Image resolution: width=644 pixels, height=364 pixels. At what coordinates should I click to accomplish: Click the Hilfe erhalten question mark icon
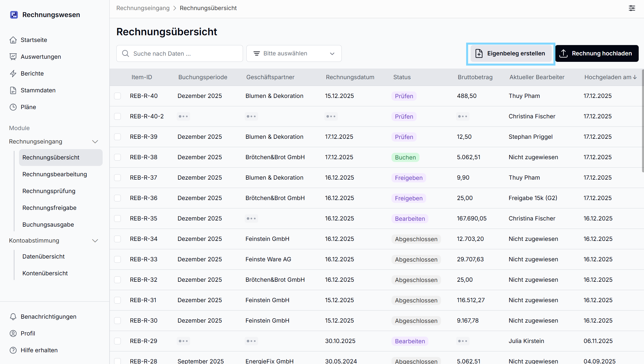pos(13,350)
